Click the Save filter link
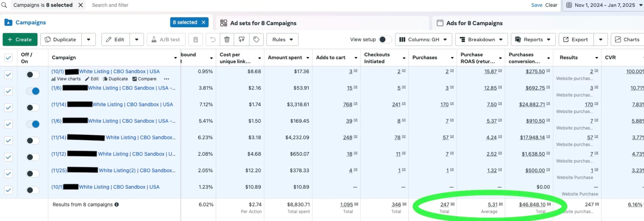The width and height of the screenshot is (644, 221). tap(536, 5)
